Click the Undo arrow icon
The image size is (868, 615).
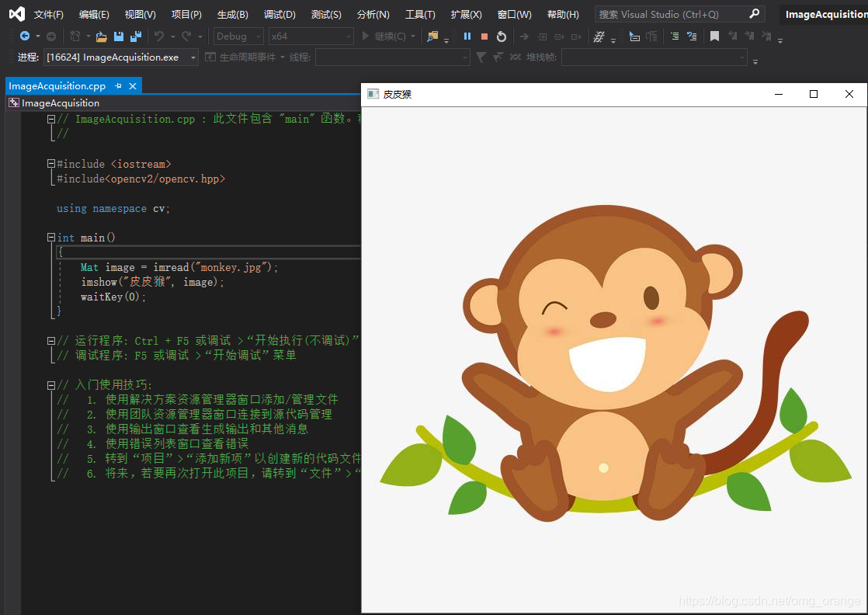[159, 36]
